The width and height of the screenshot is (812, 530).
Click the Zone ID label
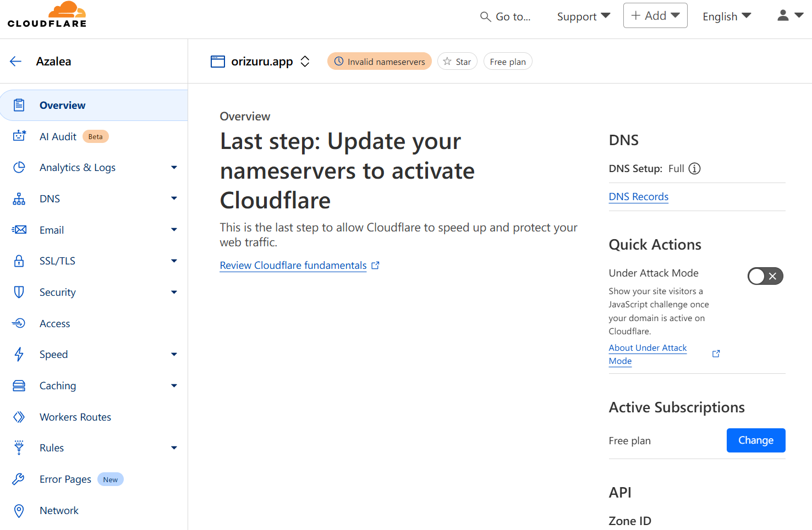630,521
